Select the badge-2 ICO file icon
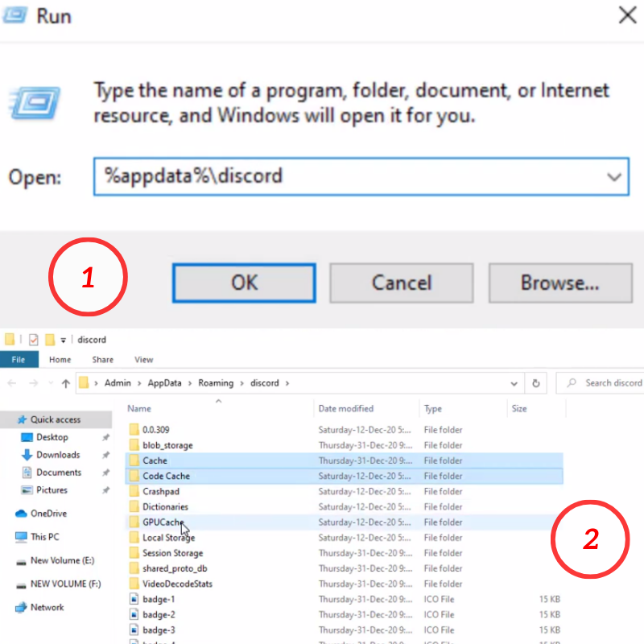Viewport: 644px width, 644px height. pyautogui.click(x=134, y=614)
